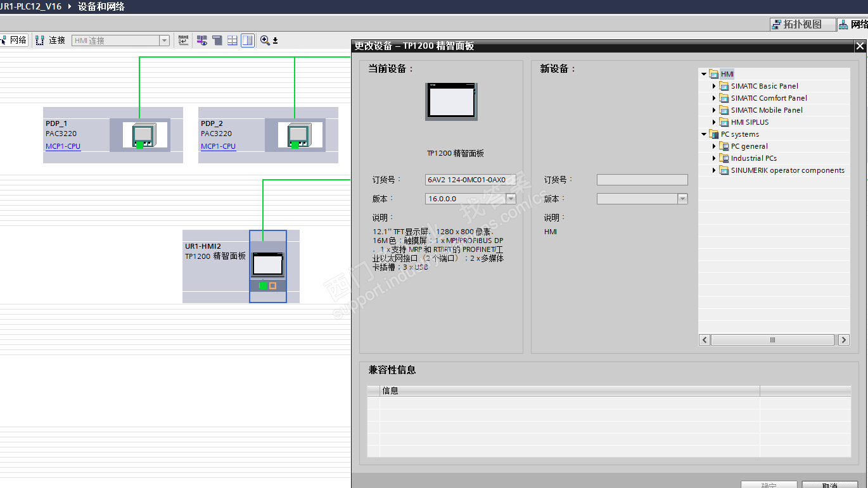Switch to the 网络 network view tab
This screenshot has width=868, height=488.
click(853, 24)
